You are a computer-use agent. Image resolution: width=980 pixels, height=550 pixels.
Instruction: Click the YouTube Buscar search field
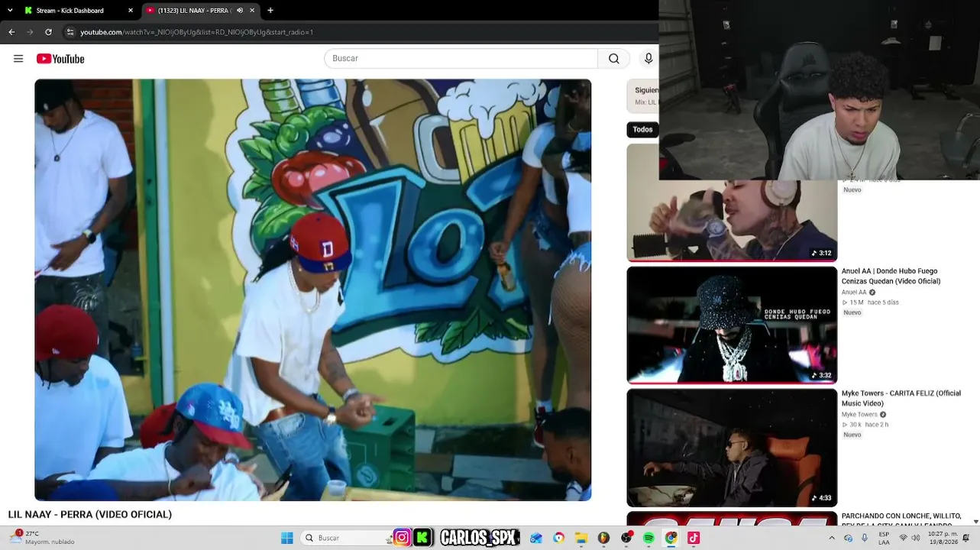tap(461, 59)
